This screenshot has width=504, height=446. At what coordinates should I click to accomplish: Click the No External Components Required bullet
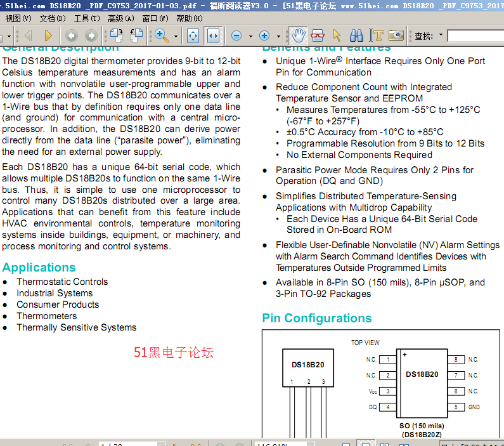(359, 155)
